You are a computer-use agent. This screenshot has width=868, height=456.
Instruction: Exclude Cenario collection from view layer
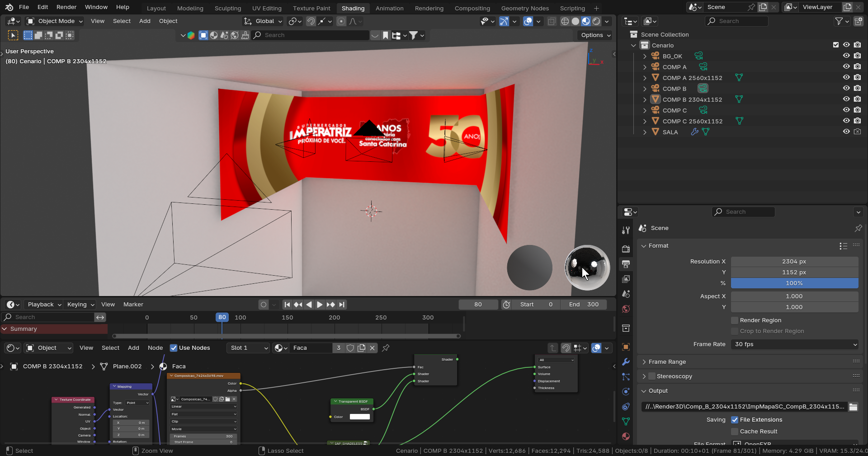[x=836, y=45]
